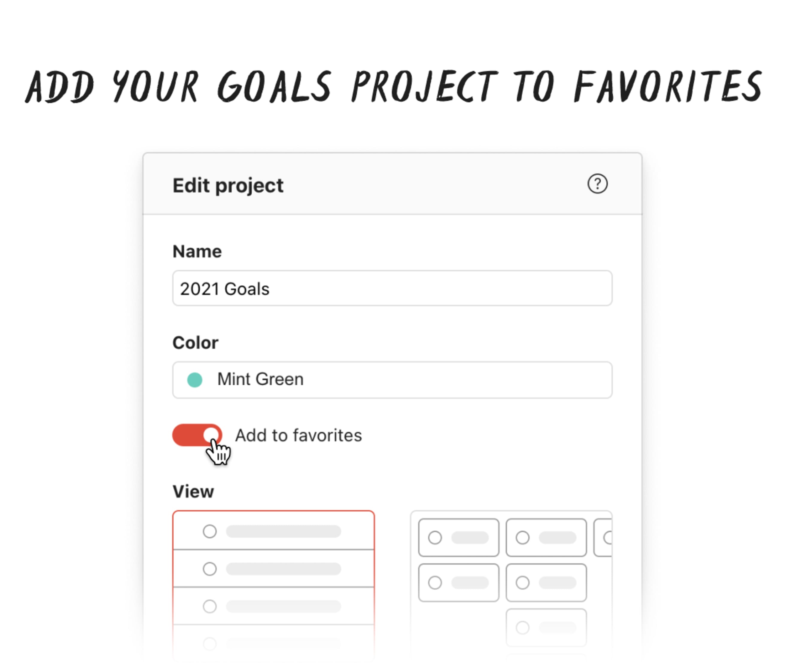Click the circle in the second list row
This screenshot has width=785, height=672.
click(x=209, y=569)
